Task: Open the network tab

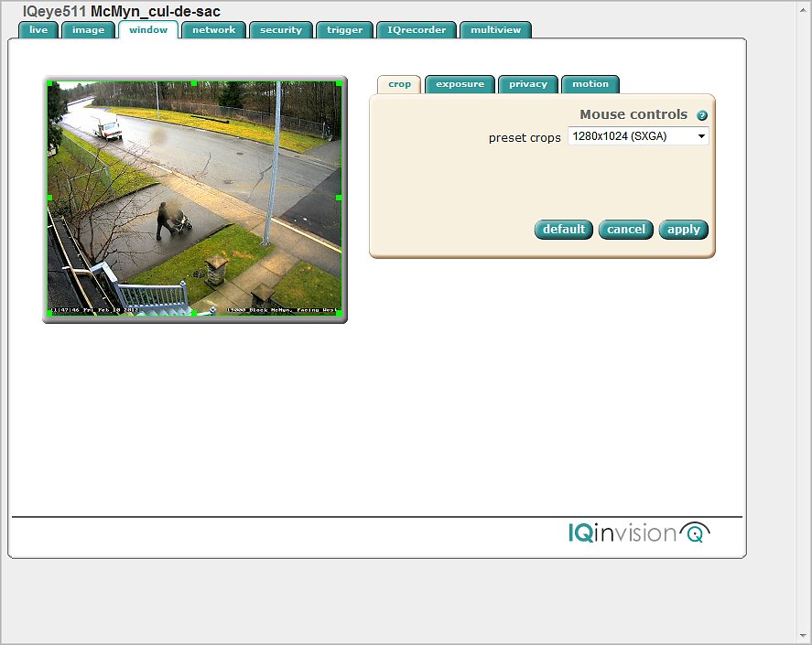Action: 213,30
